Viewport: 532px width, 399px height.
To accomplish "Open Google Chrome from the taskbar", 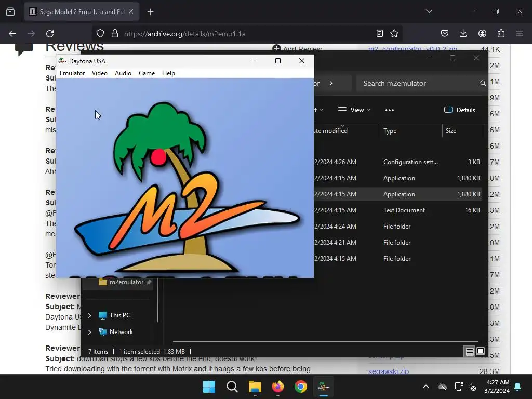I will (301, 387).
